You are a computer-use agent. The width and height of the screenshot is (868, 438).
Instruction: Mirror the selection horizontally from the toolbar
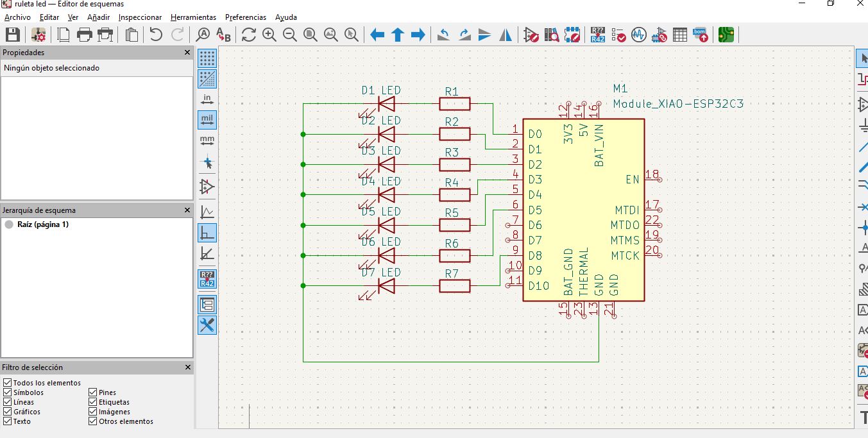tap(506, 35)
